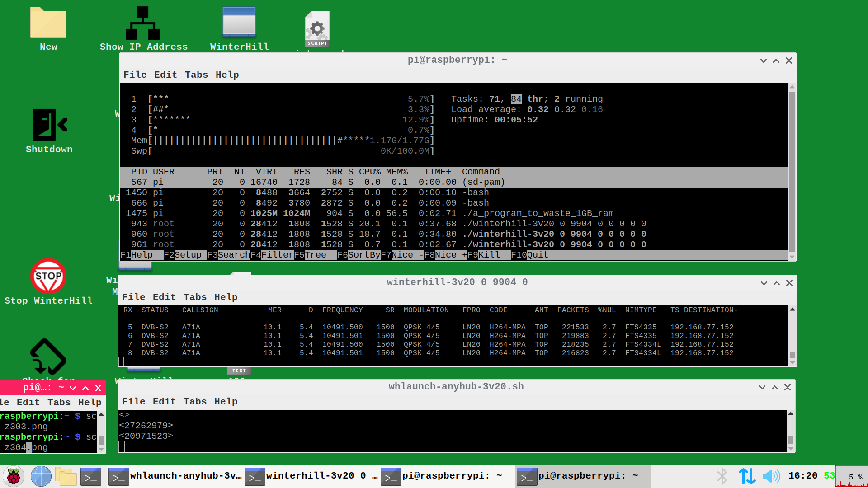Launch the WinterHill desktop icon
The image size is (868, 488).
click(239, 28)
